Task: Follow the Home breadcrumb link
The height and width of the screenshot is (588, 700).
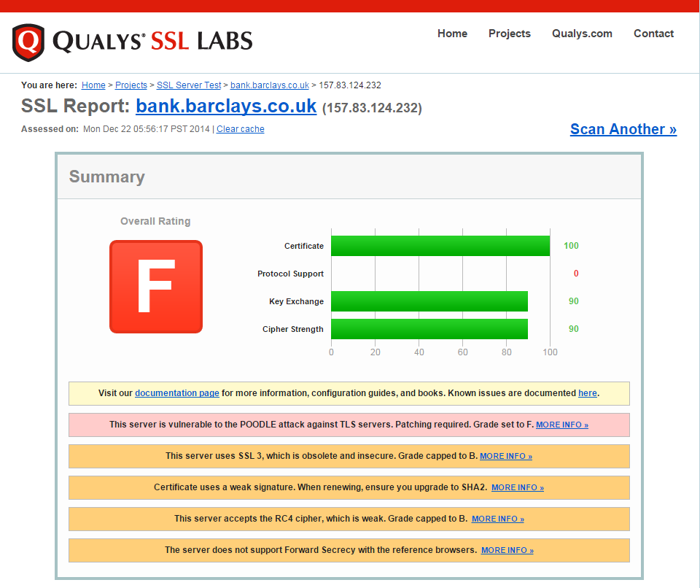Action: 93,85
